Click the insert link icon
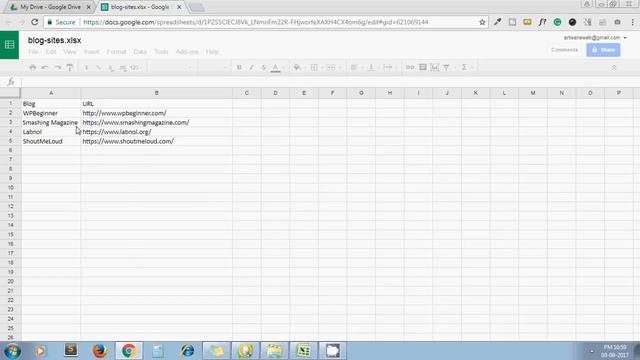The height and width of the screenshot is (360, 640). pos(410,67)
